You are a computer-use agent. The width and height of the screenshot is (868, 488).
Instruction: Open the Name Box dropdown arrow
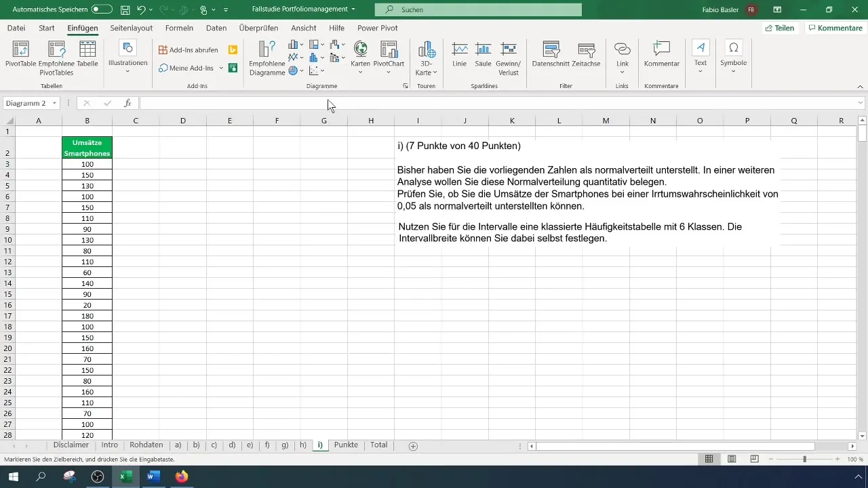[55, 103]
